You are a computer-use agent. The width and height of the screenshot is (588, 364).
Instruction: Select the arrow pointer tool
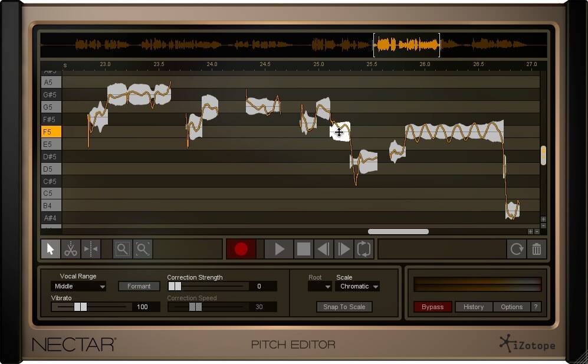[51, 249]
